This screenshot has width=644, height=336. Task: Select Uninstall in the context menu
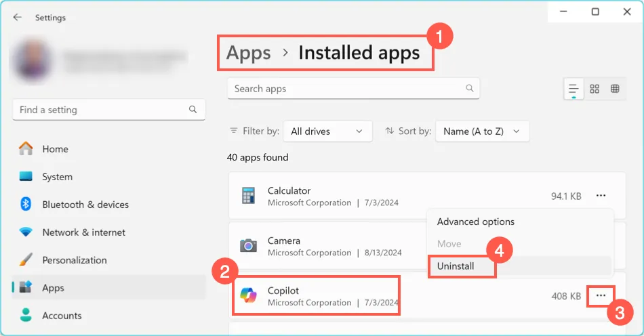point(521,266)
